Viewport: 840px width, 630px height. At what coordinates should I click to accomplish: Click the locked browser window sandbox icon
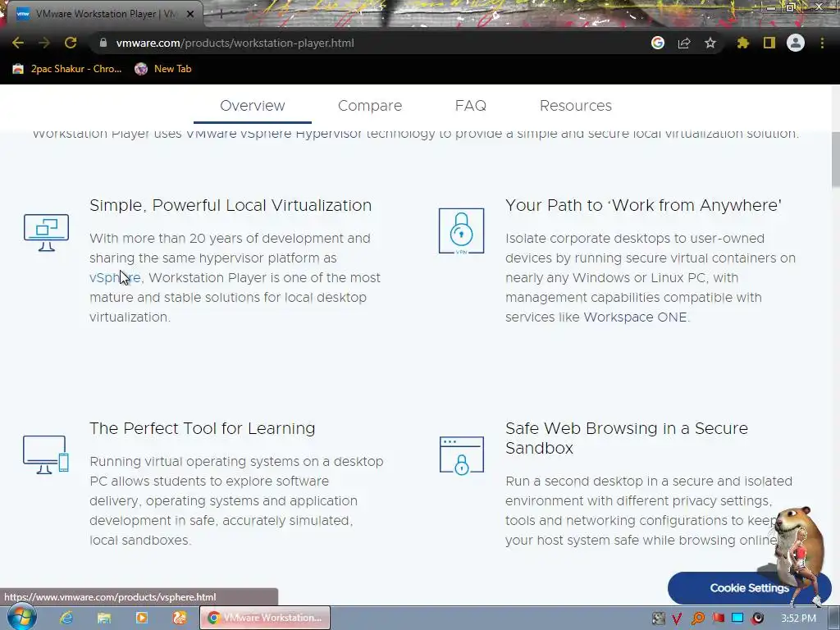(461, 455)
